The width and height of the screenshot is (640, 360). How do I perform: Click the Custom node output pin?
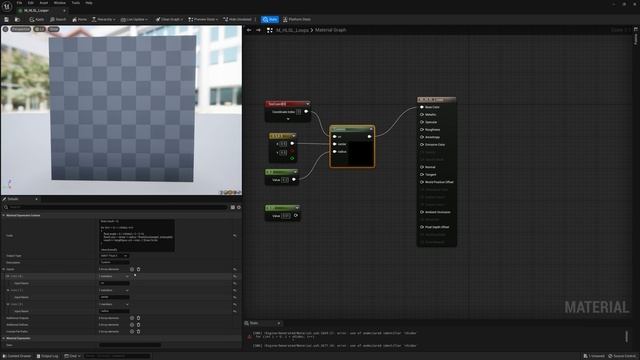[x=369, y=137]
